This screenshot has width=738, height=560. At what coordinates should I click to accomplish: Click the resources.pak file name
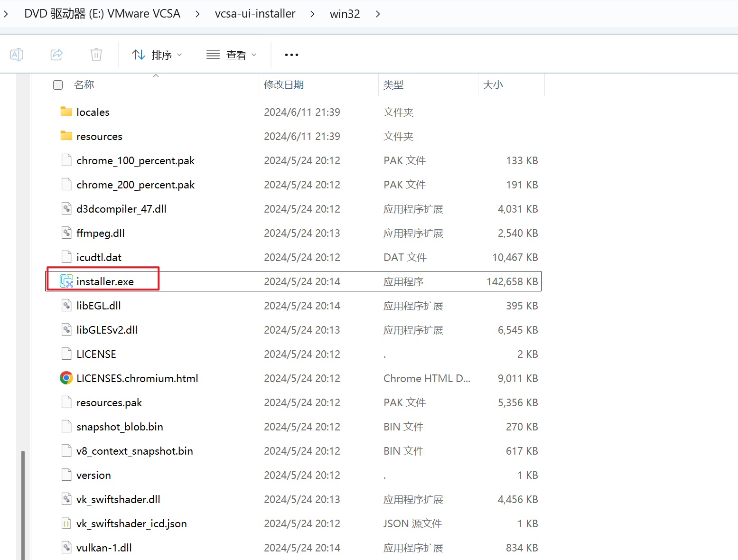pyautogui.click(x=110, y=402)
